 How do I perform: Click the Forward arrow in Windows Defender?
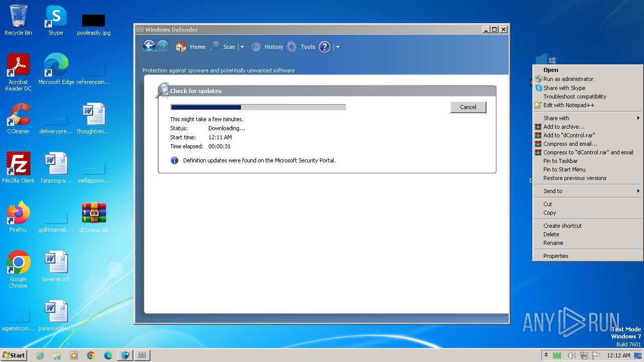point(163,46)
